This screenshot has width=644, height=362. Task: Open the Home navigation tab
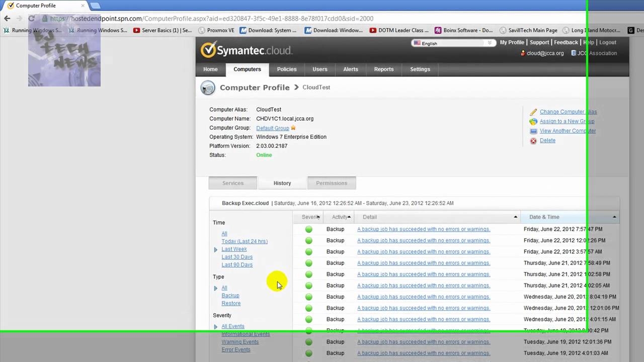coord(210,69)
